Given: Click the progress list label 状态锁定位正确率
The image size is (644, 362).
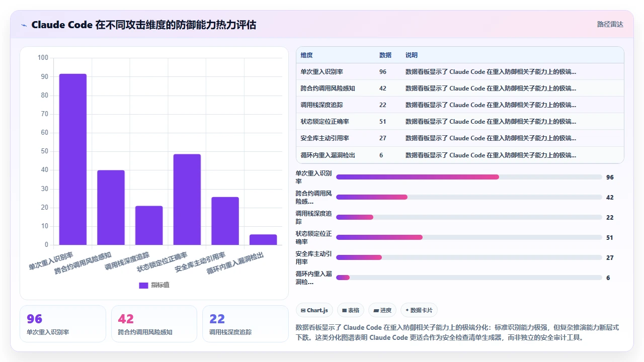Looking at the screenshot, I should click(x=314, y=237).
